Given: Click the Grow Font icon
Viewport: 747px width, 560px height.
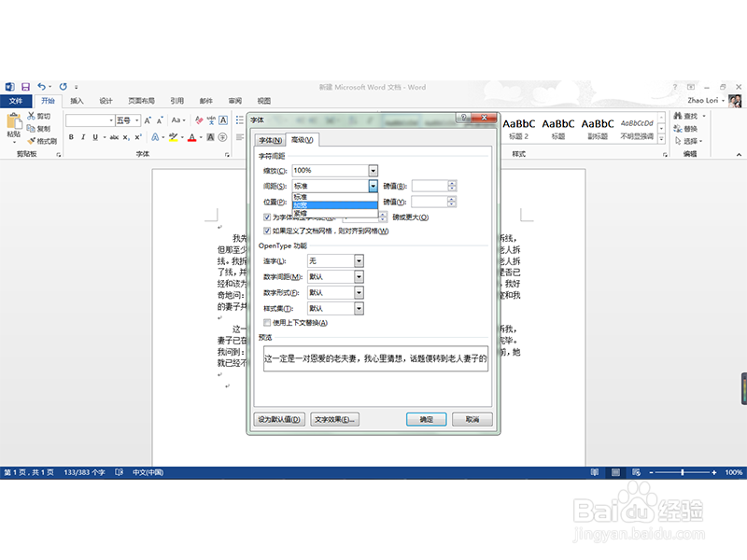Looking at the screenshot, I should pyautogui.click(x=147, y=119).
